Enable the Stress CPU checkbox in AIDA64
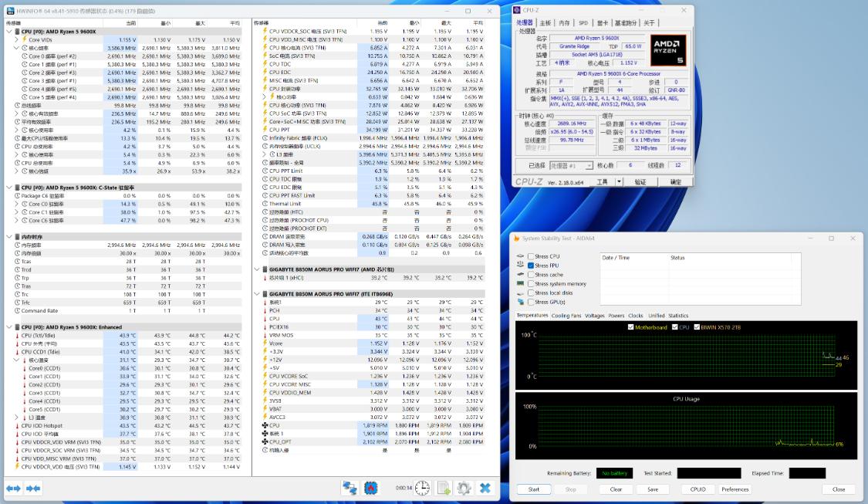Screen dimensions: 868x504 (x=530, y=255)
